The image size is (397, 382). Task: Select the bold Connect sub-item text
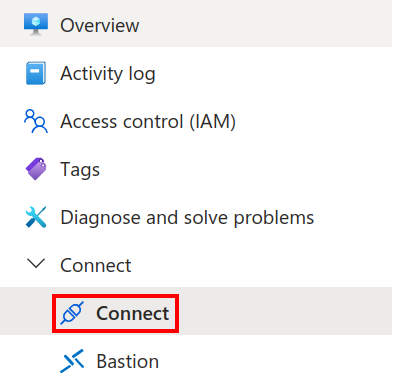pyautogui.click(x=133, y=313)
